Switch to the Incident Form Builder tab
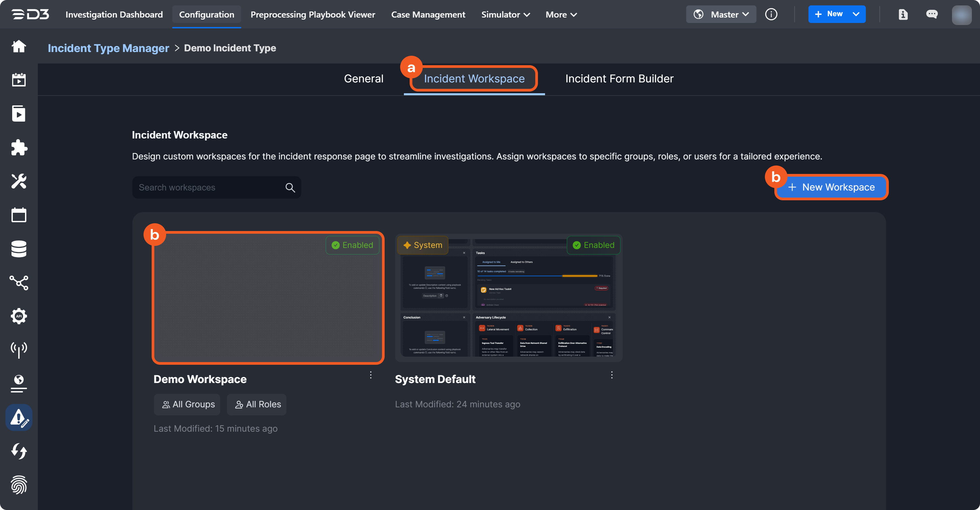Screen dimensions: 980x510 click(619, 79)
